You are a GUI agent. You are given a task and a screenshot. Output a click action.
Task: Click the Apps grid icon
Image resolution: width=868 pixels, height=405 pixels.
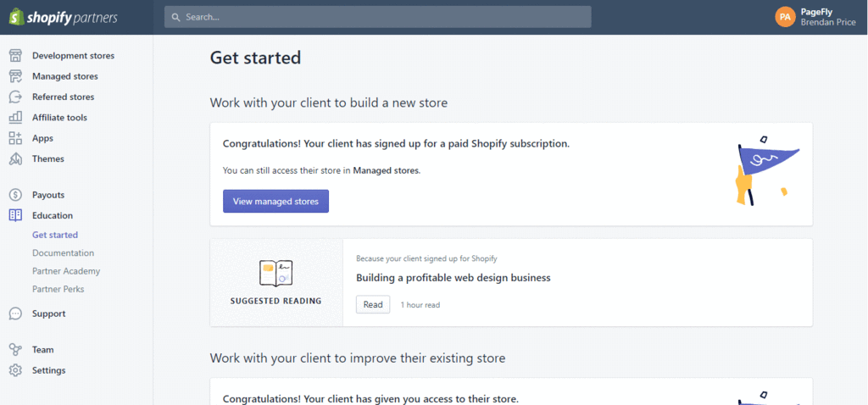(x=15, y=138)
